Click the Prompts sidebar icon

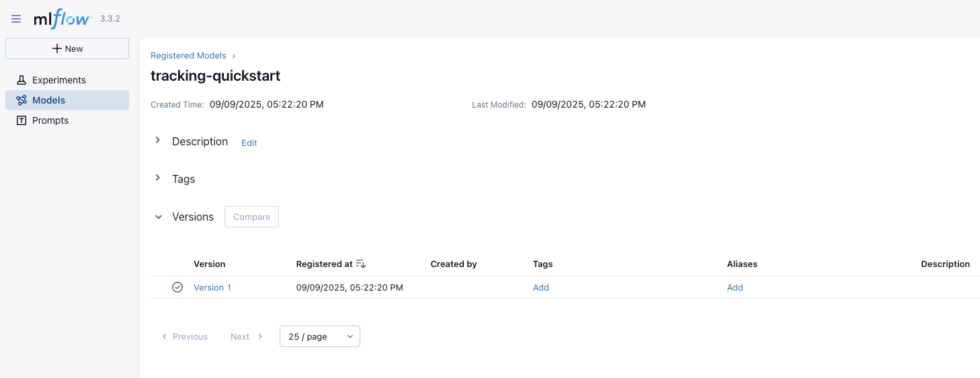(22, 120)
